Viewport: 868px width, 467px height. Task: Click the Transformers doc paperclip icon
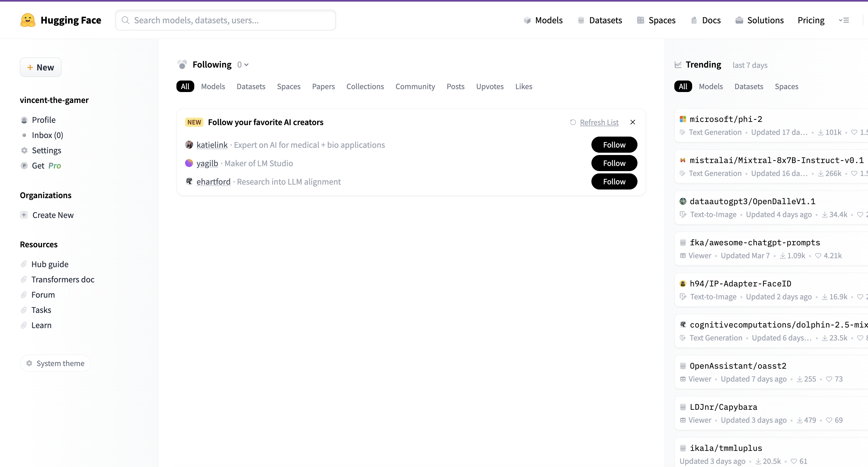(24, 280)
